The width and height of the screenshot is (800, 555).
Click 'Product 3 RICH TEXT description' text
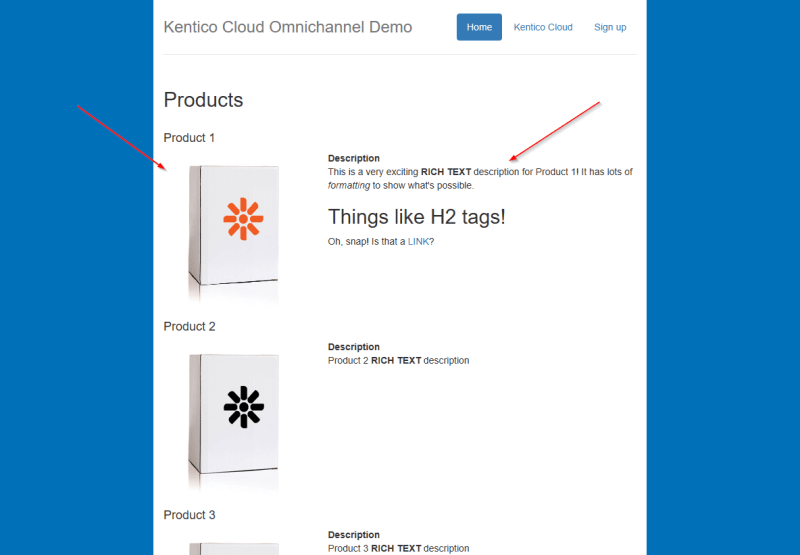click(398, 548)
